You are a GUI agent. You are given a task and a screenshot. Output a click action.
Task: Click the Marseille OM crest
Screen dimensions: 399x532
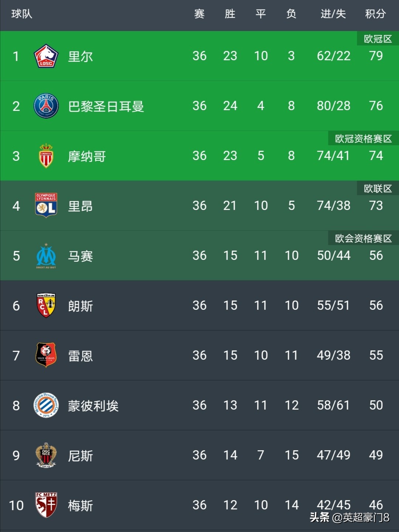[46, 255]
